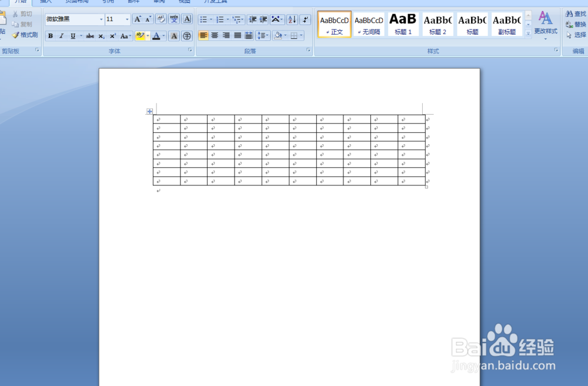Click the Asian layout icon
The width and height of the screenshot is (588, 386).
(276, 19)
